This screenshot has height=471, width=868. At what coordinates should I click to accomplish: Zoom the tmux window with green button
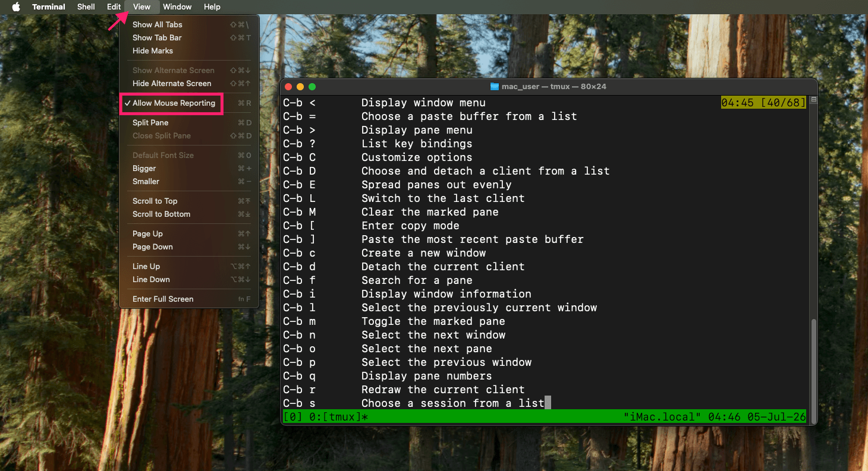(312, 87)
